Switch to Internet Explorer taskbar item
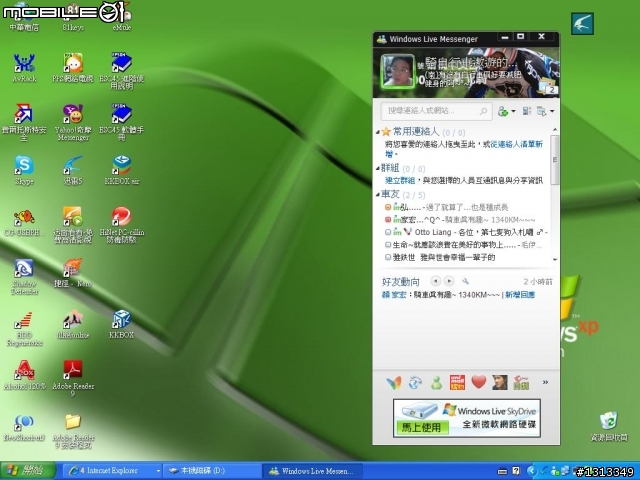The height and width of the screenshot is (480, 640). pos(113,471)
